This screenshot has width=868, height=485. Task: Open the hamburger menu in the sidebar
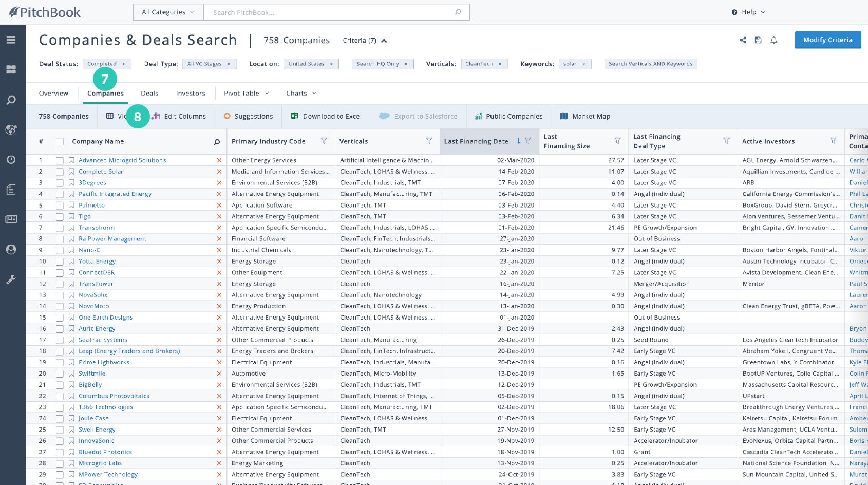coord(11,40)
